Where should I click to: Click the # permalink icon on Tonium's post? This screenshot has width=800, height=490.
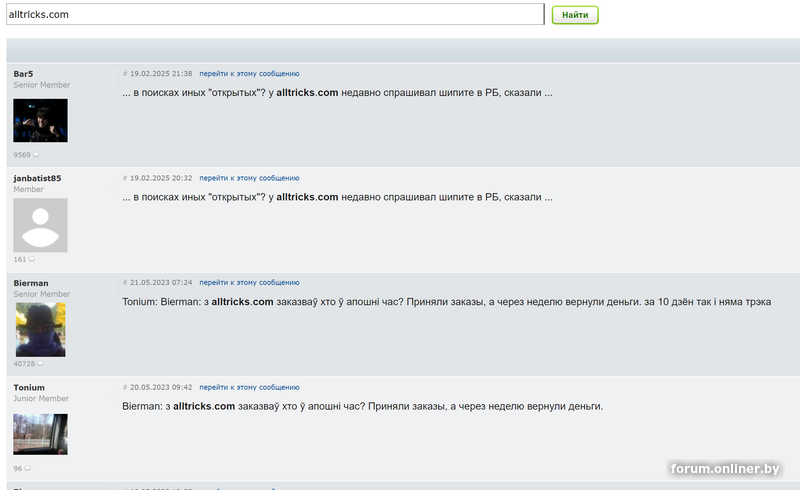coord(125,387)
